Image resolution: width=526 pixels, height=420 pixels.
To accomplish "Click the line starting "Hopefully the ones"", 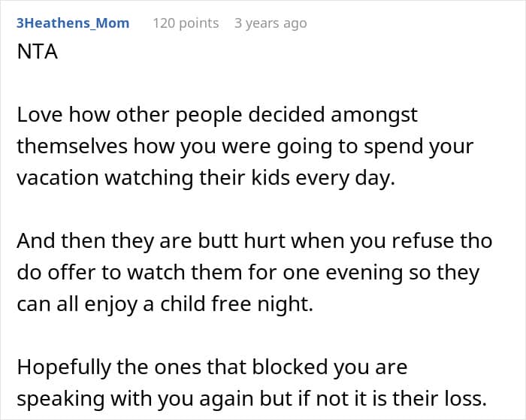I will coord(212,367).
